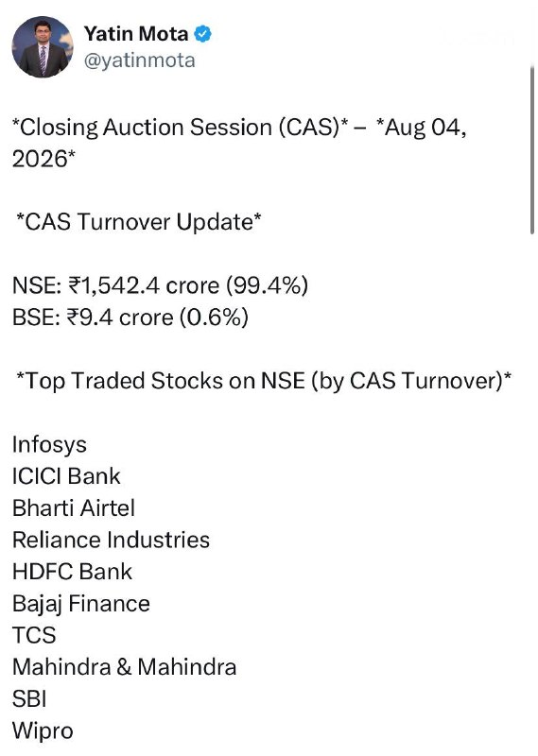
Task: Click the SBI stock entry
Action: (29, 699)
